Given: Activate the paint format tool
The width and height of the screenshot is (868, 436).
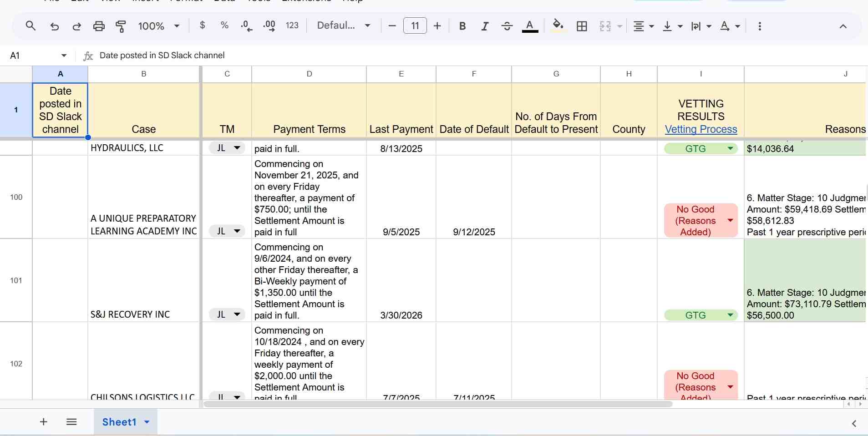Looking at the screenshot, I should (121, 26).
